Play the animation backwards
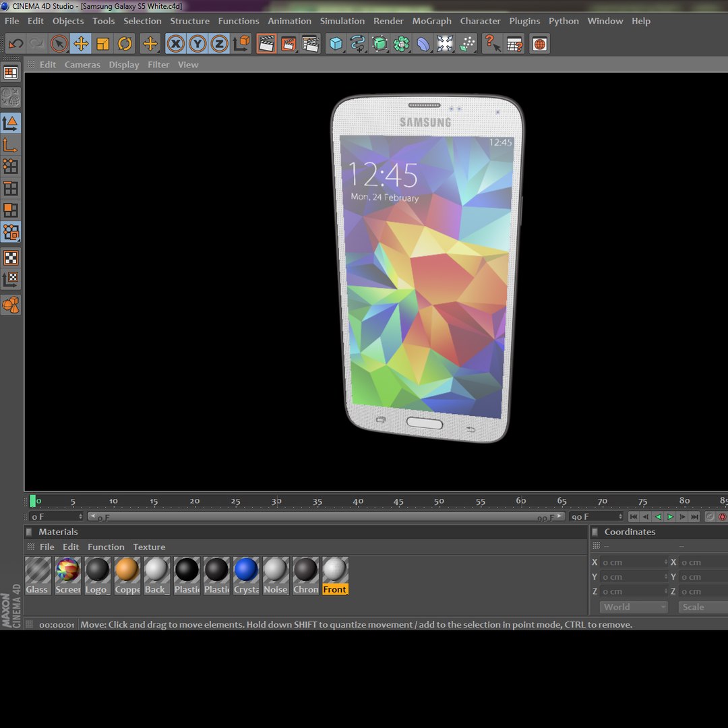The height and width of the screenshot is (728, 728). pos(658,517)
